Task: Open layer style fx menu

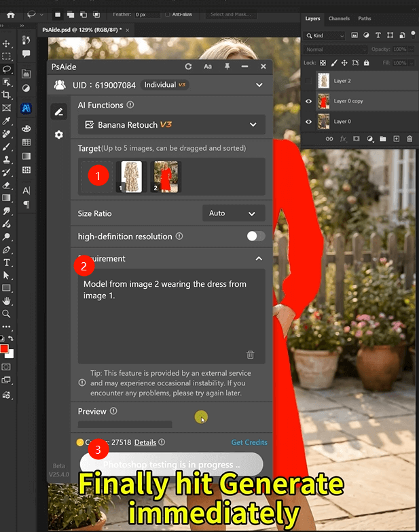Action: pos(343,139)
